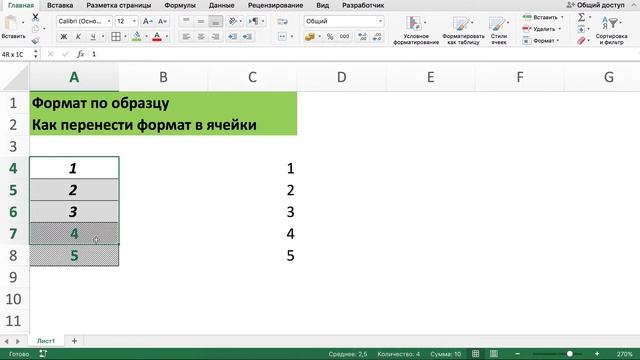Image resolution: width=640 pixels, height=360 pixels.
Task: Click the Cut scissors icon
Action: click(36, 17)
